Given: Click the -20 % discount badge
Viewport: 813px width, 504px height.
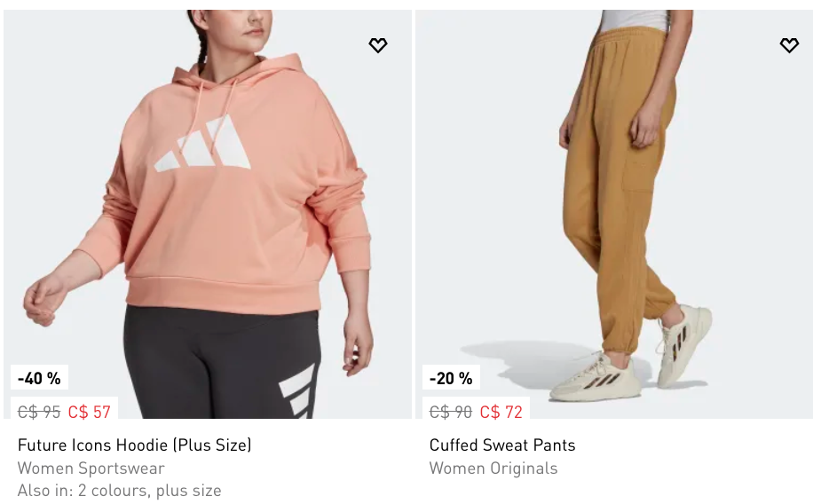Looking at the screenshot, I should (x=451, y=378).
